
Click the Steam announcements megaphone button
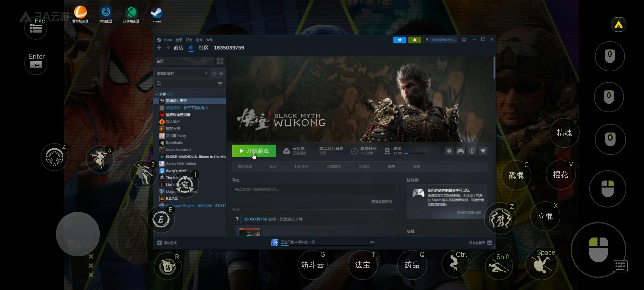tap(399, 40)
